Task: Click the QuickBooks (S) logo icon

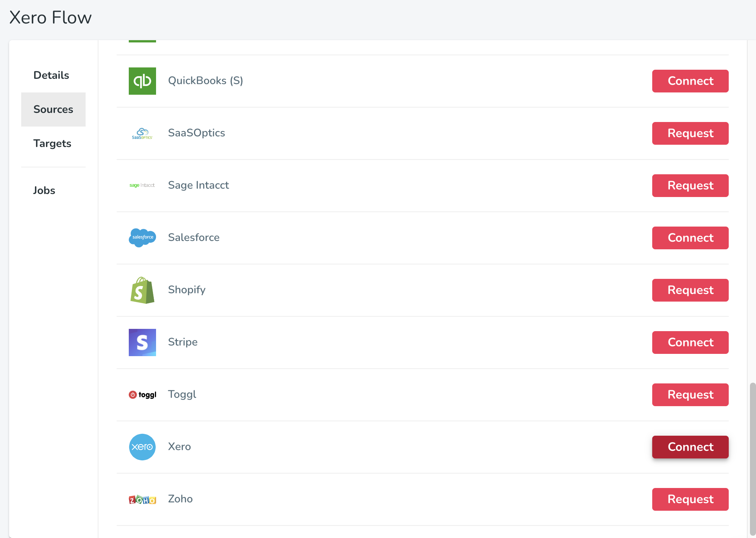Action: [x=142, y=81]
